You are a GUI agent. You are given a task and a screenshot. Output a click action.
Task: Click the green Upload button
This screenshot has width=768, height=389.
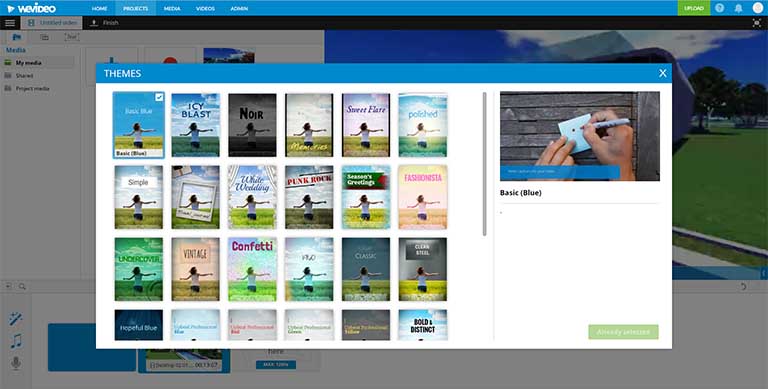tap(694, 8)
